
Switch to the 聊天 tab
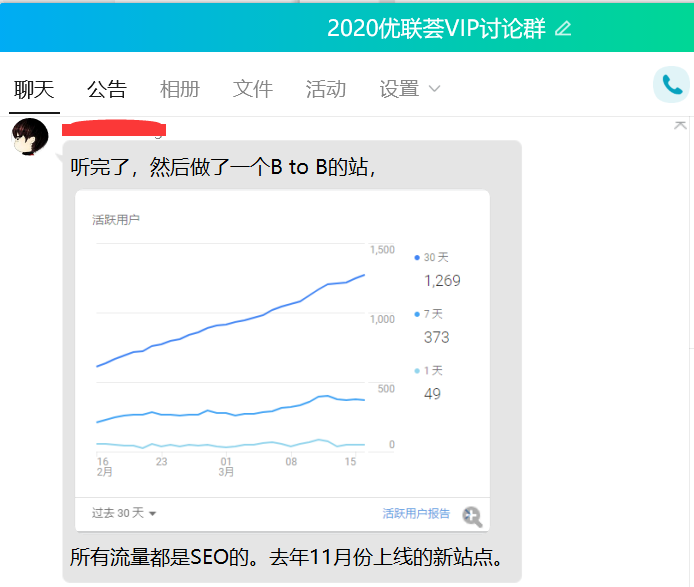[34, 89]
